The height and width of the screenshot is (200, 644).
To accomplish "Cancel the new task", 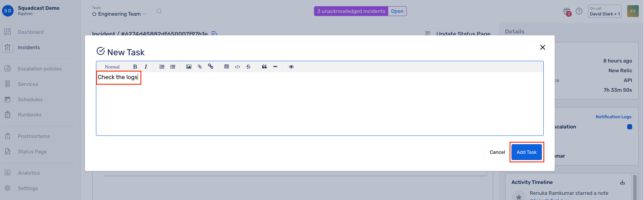I will point(497,152).
